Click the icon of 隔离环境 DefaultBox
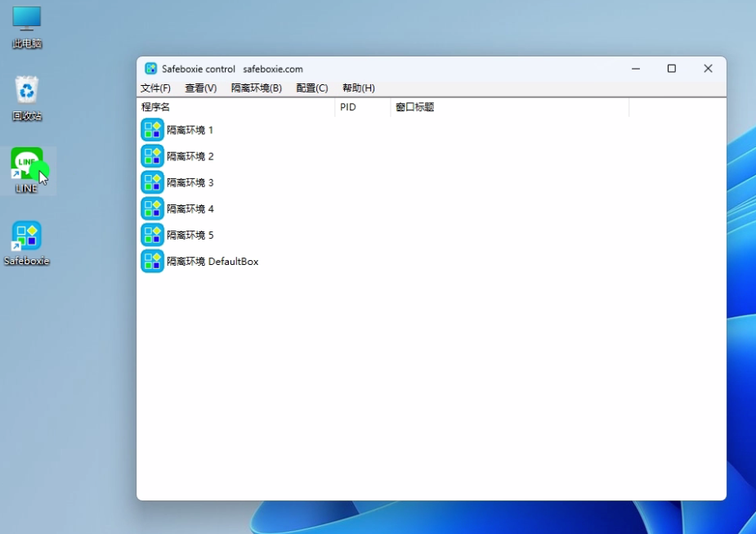756x534 pixels. pyautogui.click(x=152, y=261)
